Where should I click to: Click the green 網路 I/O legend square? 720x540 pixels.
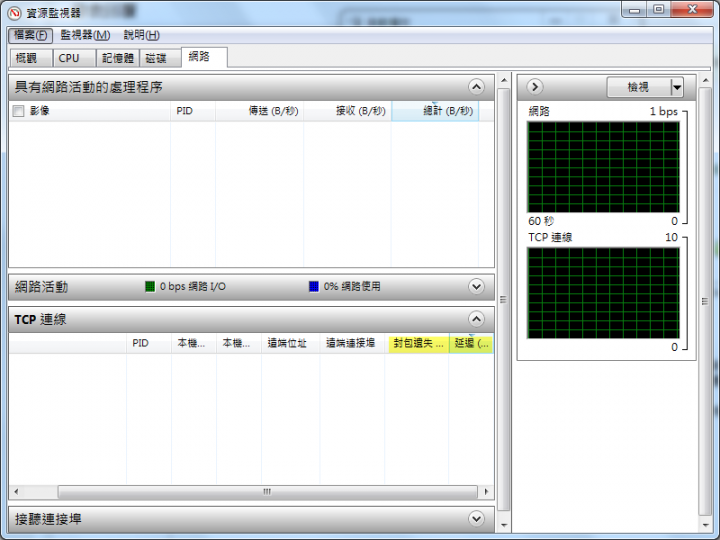point(150,287)
